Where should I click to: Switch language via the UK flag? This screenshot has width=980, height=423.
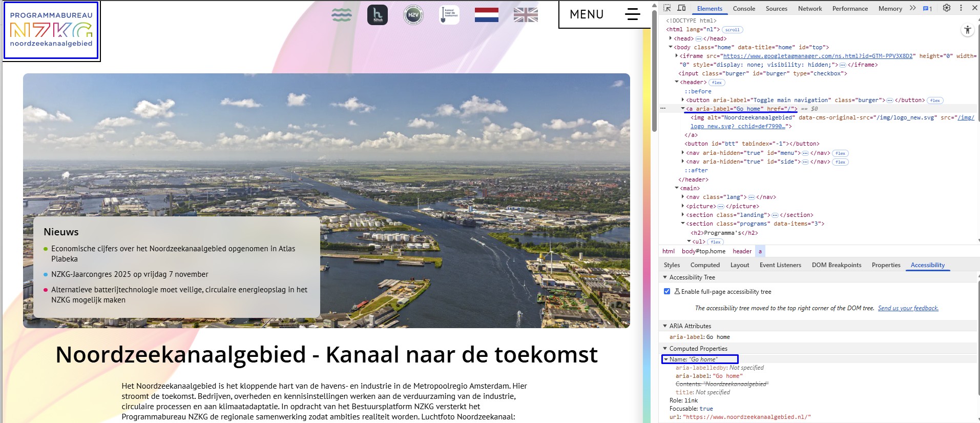click(526, 15)
